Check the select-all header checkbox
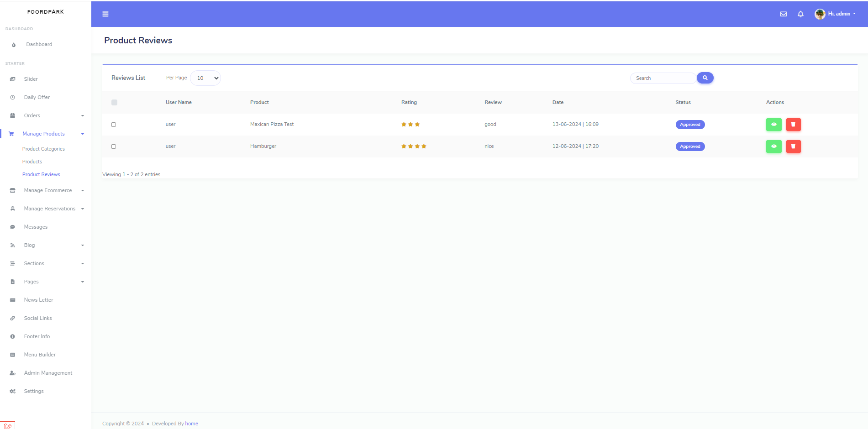The height and width of the screenshot is (429, 868). [x=114, y=102]
